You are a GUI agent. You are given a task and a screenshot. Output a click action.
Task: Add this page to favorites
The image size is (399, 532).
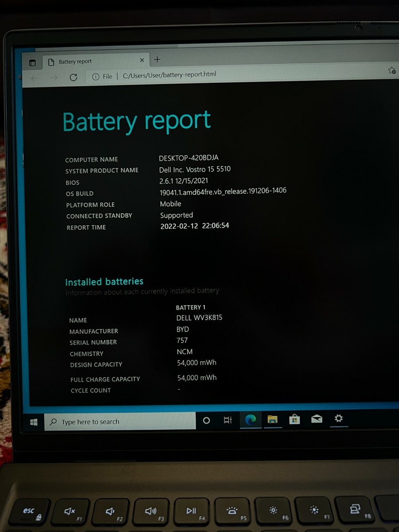[x=392, y=70]
